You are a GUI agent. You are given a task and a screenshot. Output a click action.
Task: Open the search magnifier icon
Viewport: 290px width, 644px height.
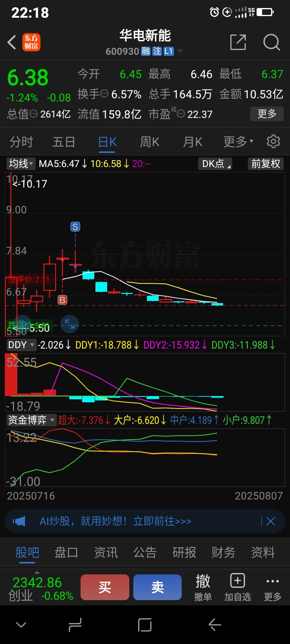click(x=272, y=42)
